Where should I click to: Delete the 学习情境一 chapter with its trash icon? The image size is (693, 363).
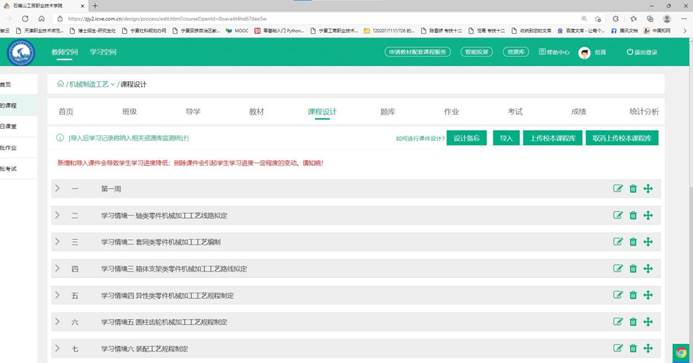point(633,215)
